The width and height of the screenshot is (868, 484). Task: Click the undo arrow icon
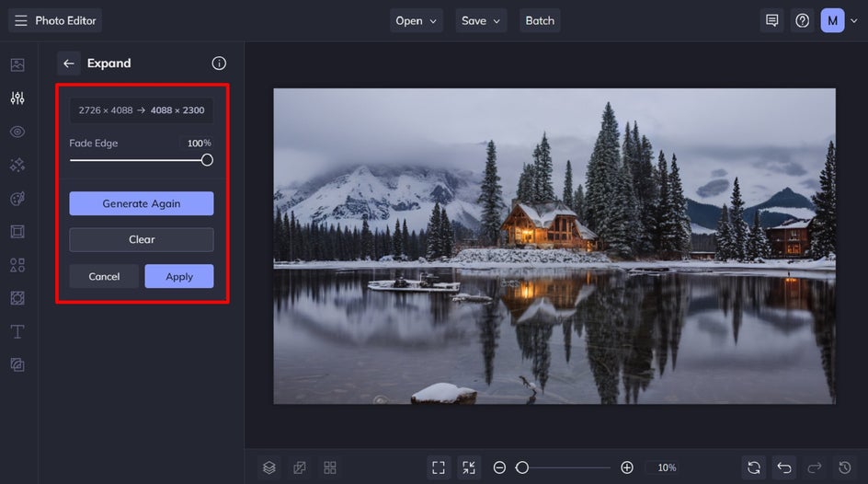[x=783, y=468]
